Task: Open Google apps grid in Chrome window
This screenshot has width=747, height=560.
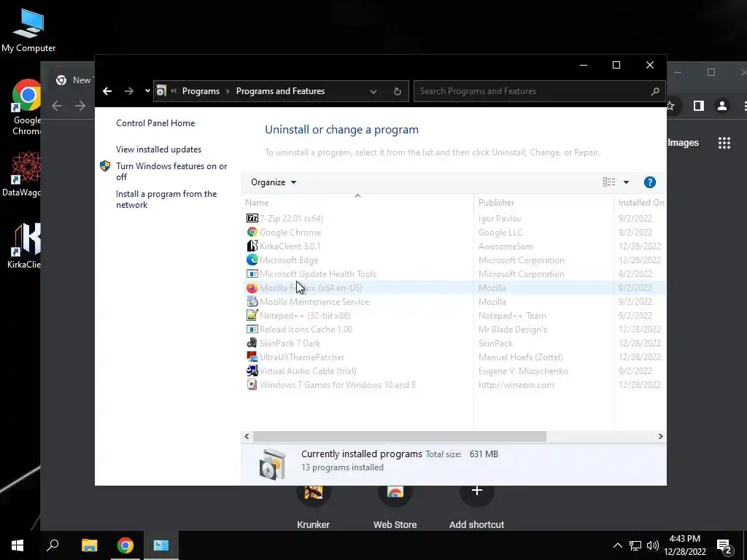Action: point(724,142)
